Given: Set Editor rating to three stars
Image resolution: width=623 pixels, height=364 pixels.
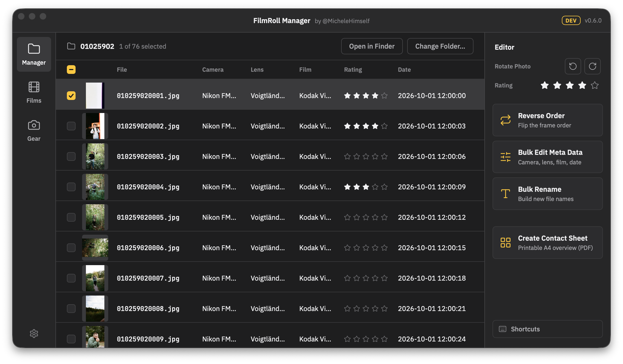Looking at the screenshot, I should (570, 85).
